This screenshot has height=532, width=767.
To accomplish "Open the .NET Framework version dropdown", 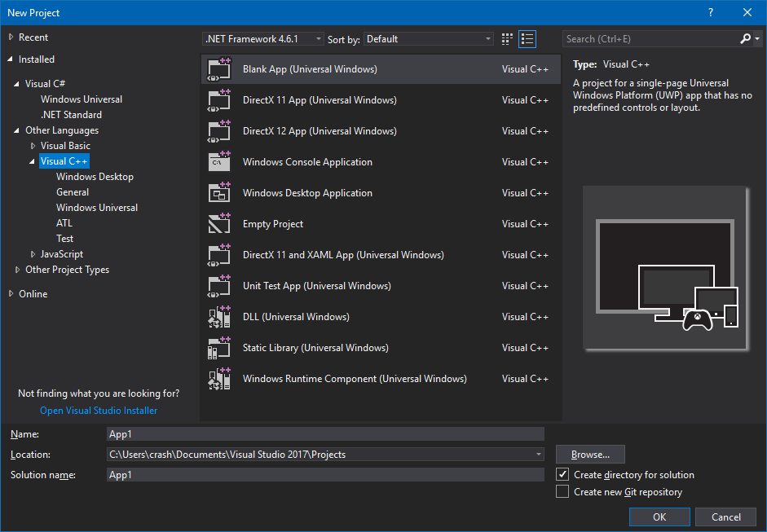I will (263, 38).
